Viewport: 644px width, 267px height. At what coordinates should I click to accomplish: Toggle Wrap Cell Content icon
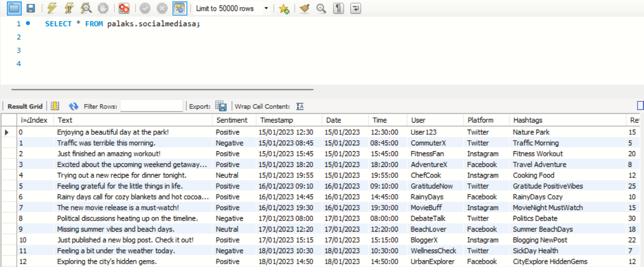pos(300,106)
